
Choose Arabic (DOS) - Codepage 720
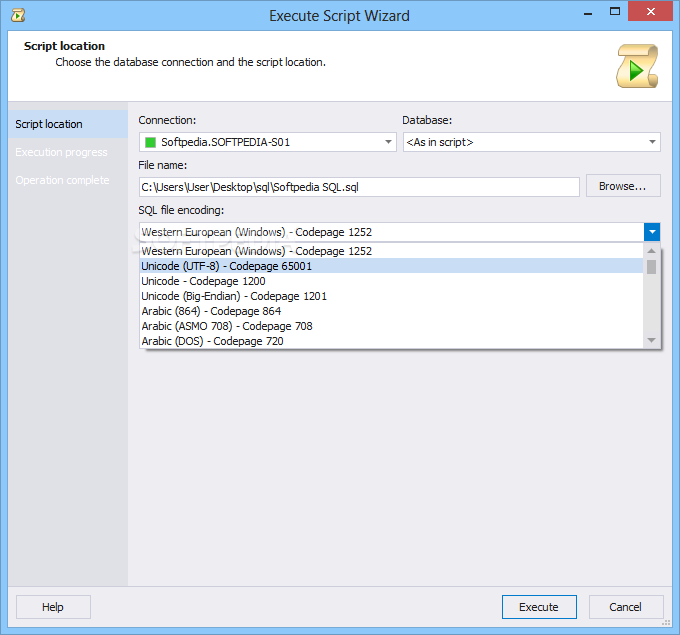[392, 341]
